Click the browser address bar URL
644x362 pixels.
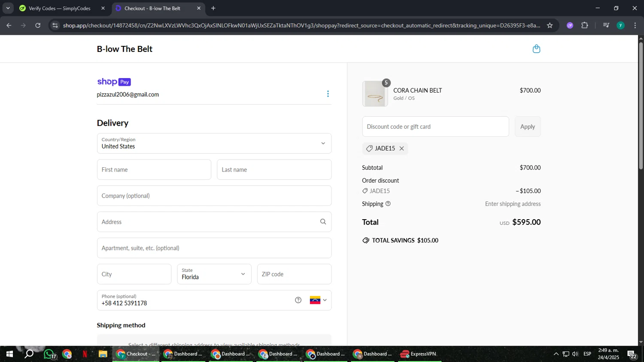tap(301, 25)
